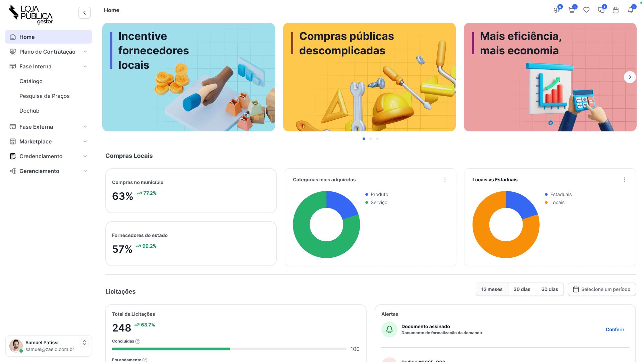Click the Concluídas green progress bar

tap(171, 349)
